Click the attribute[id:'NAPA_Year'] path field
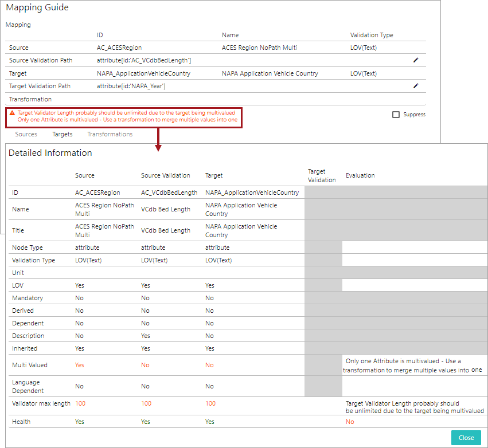 (131, 86)
